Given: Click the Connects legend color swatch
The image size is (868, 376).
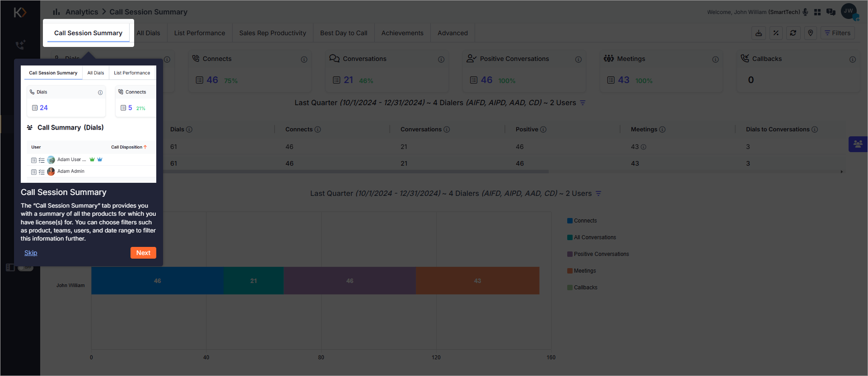Looking at the screenshot, I should 570,221.
